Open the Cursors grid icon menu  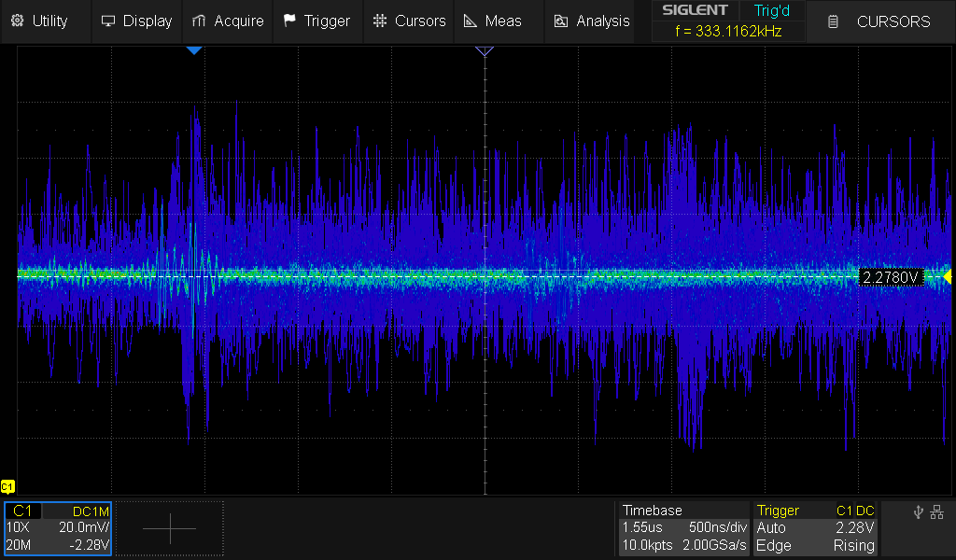[x=409, y=21]
